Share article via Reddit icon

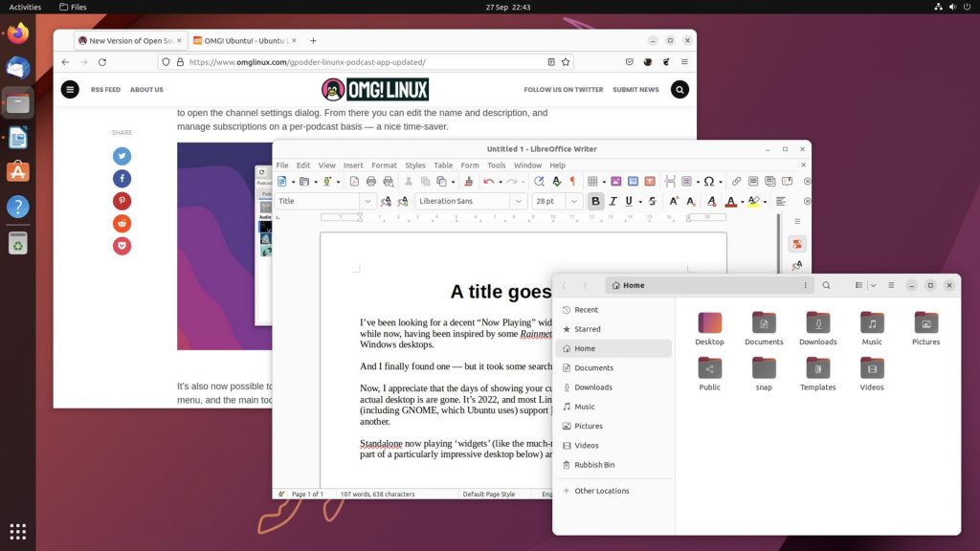coord(122,224)
